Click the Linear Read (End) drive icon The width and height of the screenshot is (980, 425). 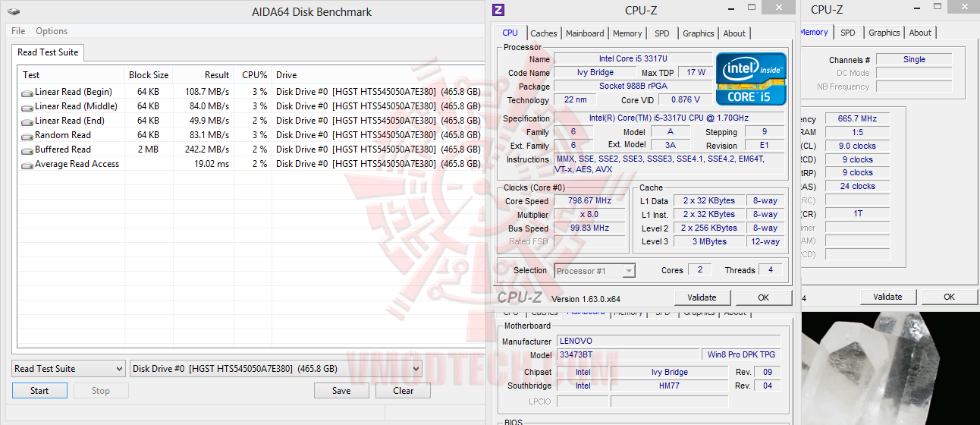click(27, 121)
